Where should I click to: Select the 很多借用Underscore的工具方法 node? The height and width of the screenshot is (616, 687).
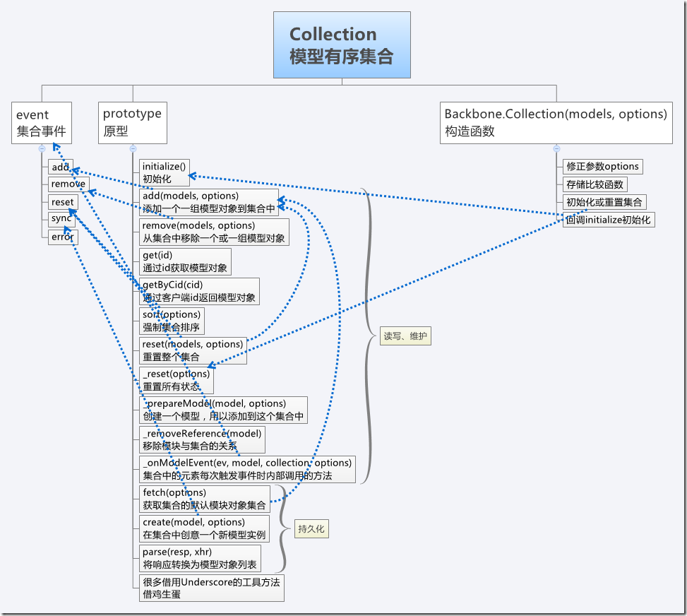coord(212,588)
